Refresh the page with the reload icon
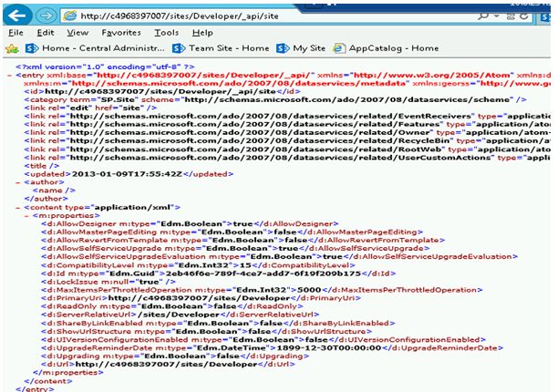 point(524,16)
